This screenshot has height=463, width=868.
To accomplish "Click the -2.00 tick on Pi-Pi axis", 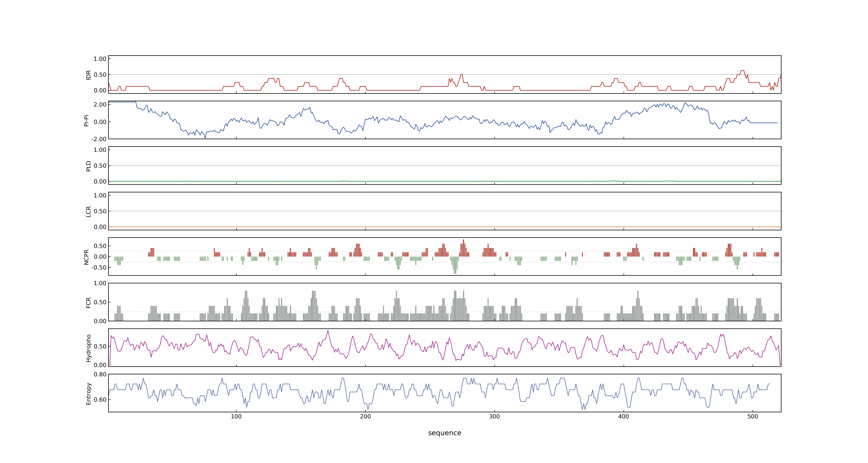I will click(x=99, y=139).
